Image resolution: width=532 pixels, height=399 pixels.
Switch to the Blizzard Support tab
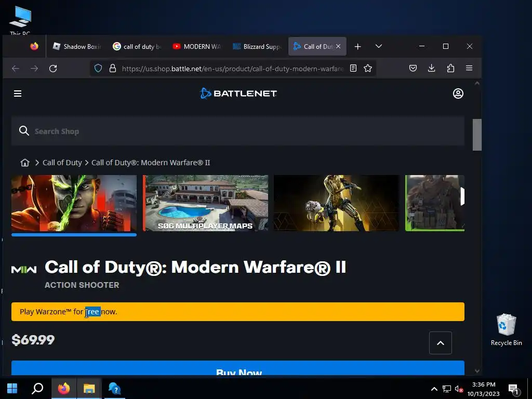pyautogui.click(x=257, y=46)
